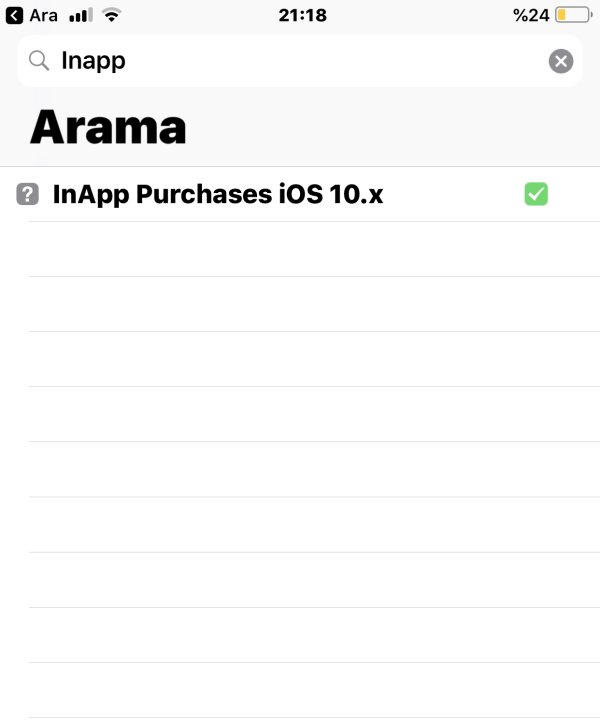The width and height of the screenshot is (600, 726).
Task: Open the InApp Purchases iOS 10.x result
Action: pos(217,194)
